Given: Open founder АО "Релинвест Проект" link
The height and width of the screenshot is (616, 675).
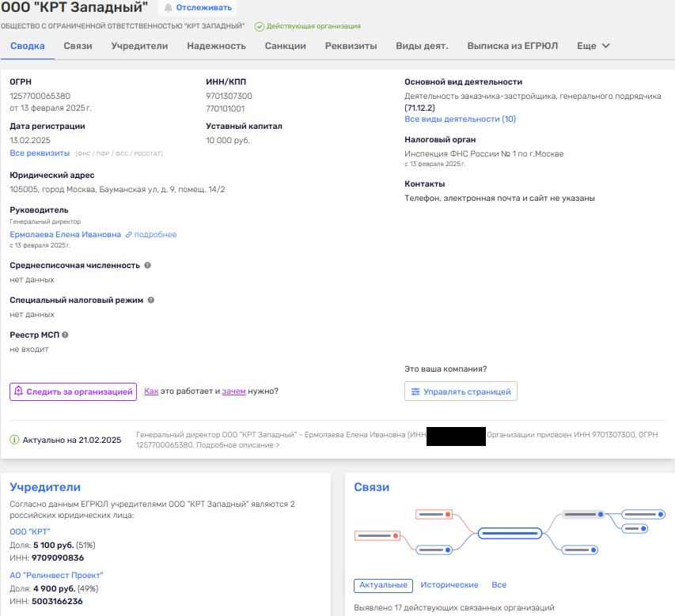Looking at the screenshot, I should [x=56, y=576].
